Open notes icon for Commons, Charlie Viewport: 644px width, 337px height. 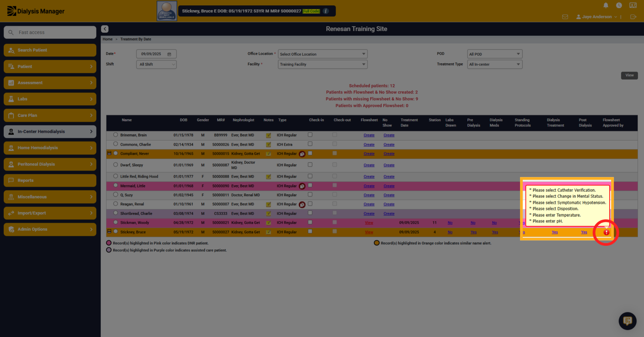[268, 145]
